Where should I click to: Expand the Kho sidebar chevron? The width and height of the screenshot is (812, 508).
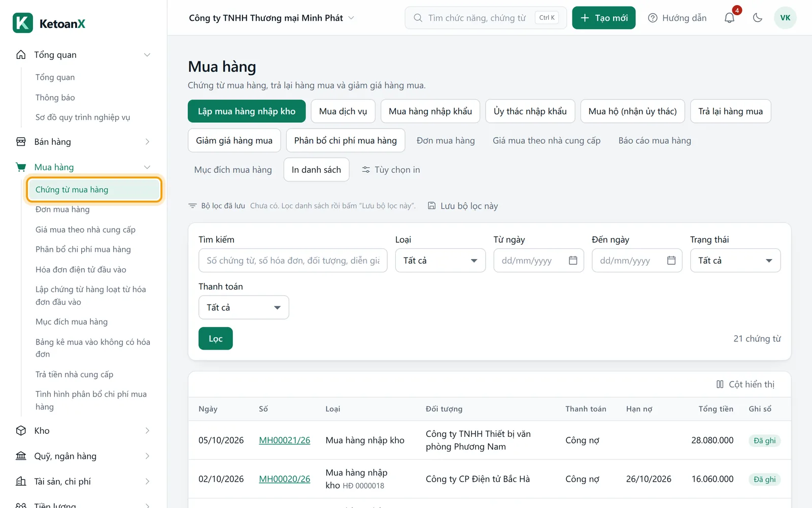click(147, 431)
